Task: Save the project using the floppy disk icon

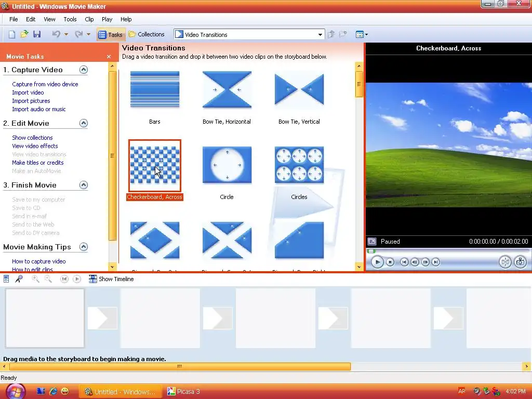Action: point(37,34)
